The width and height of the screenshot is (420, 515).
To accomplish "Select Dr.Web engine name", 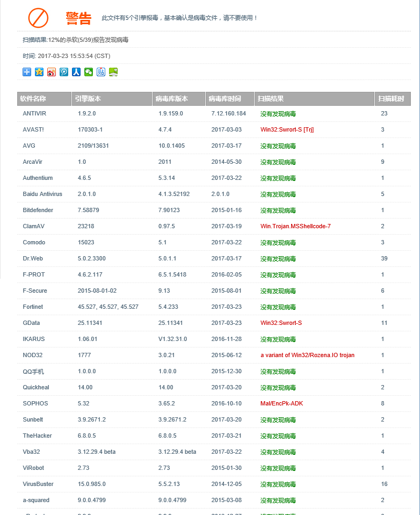I will click(33, 258).
